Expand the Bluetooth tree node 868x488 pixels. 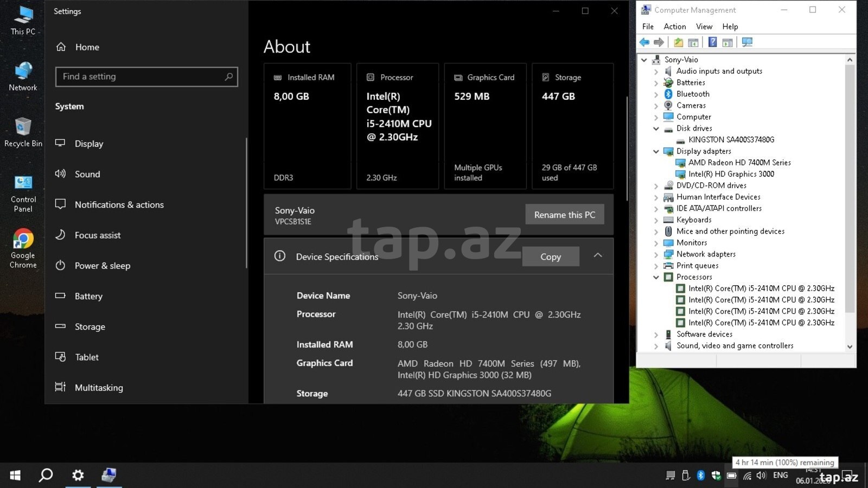pos(656,94)
